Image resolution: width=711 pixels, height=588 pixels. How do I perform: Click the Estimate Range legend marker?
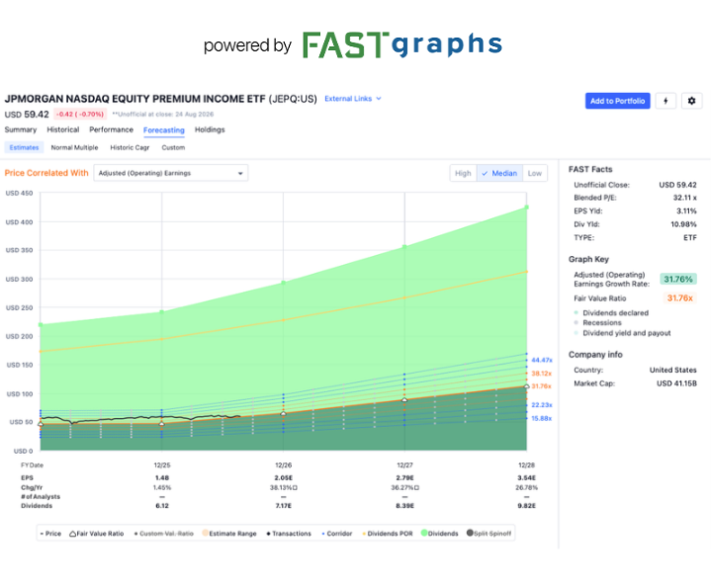coord(206,533)
